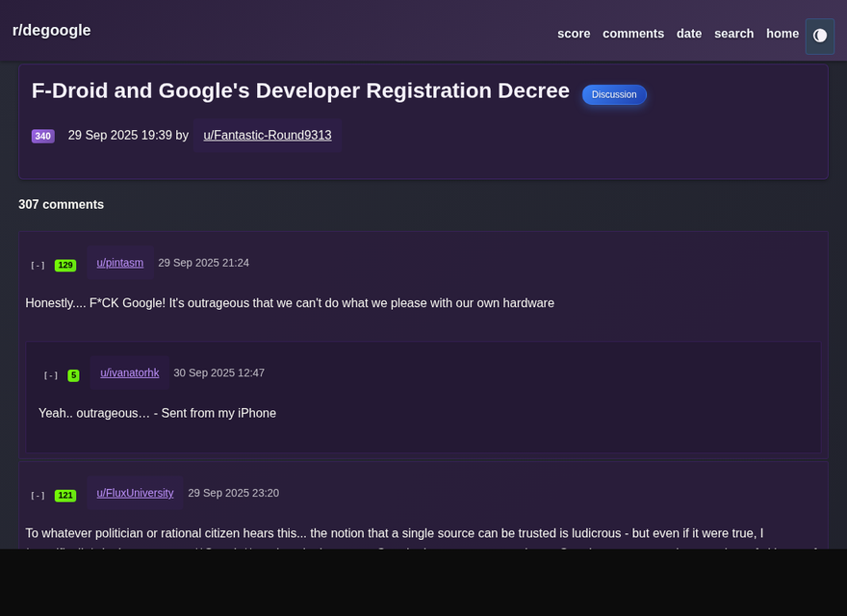Open the u/Fantastic-Round9313 profile link
The image size is (847, 616).
click(x=268, y=135)
